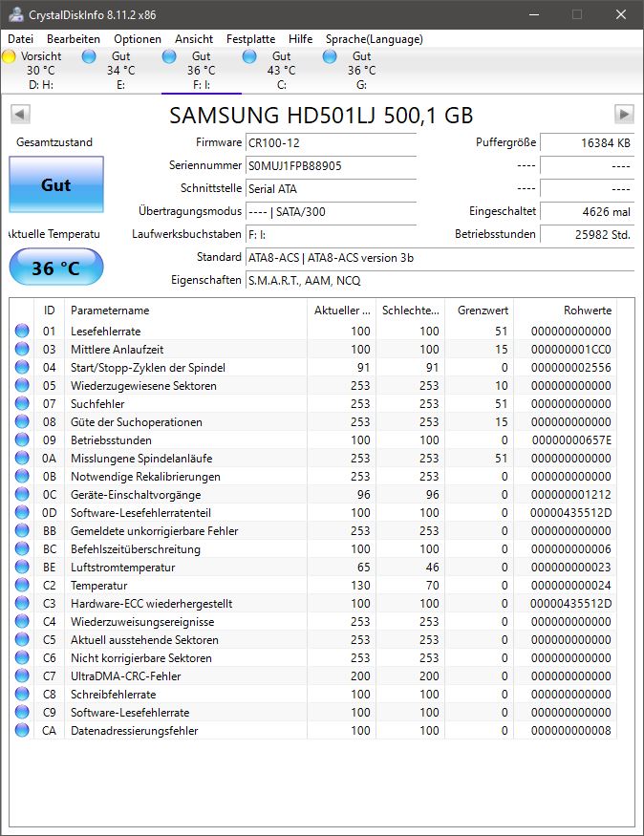
Task: Click status orb for Mittlere Anlaufzeit row
Action: pyautogui.click(x=22, y=349)
